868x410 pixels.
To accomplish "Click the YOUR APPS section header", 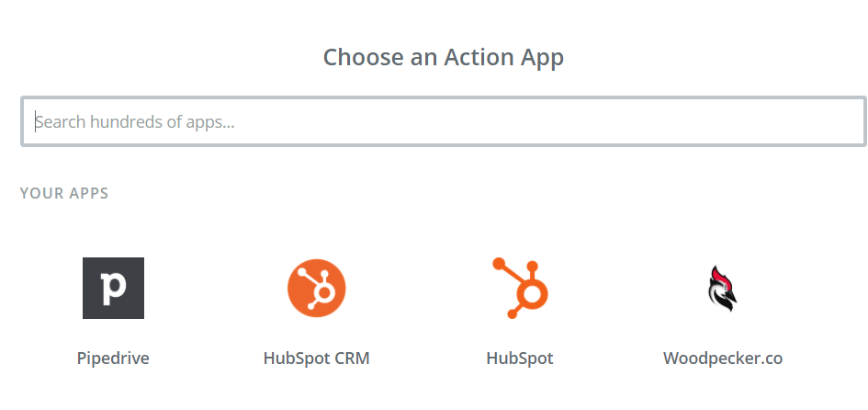I will 64,193.
